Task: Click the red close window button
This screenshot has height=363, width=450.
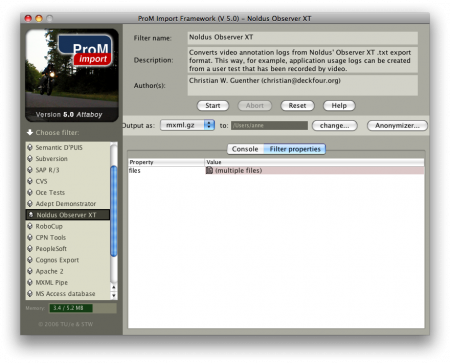Action: point(28,18)
